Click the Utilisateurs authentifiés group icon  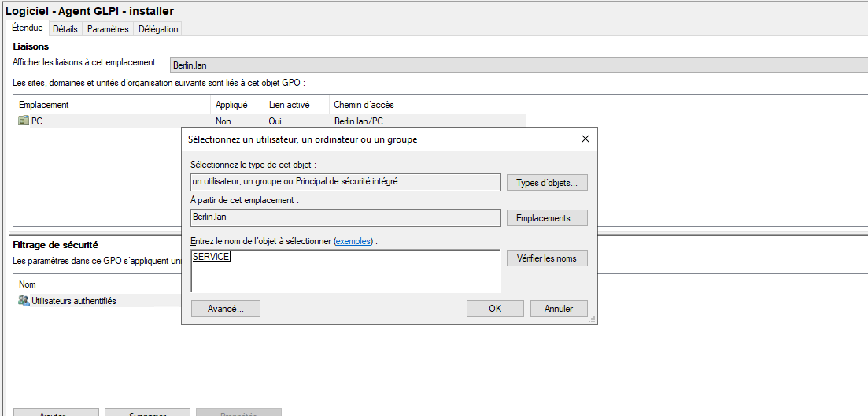[x=24, y=301]
